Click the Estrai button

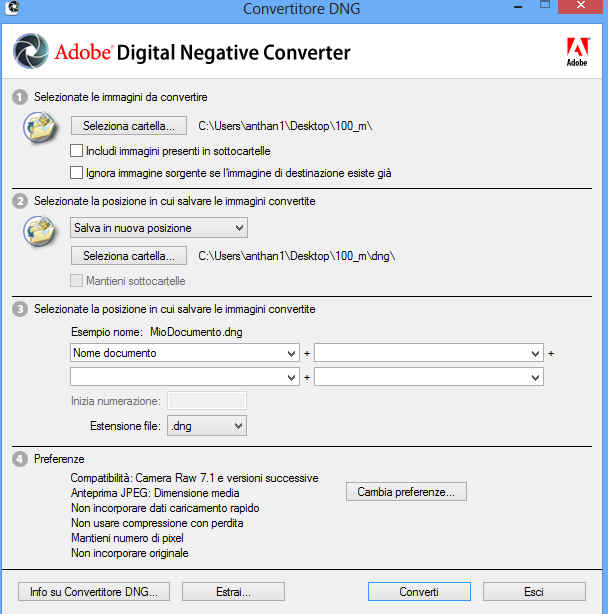(233, 592)
